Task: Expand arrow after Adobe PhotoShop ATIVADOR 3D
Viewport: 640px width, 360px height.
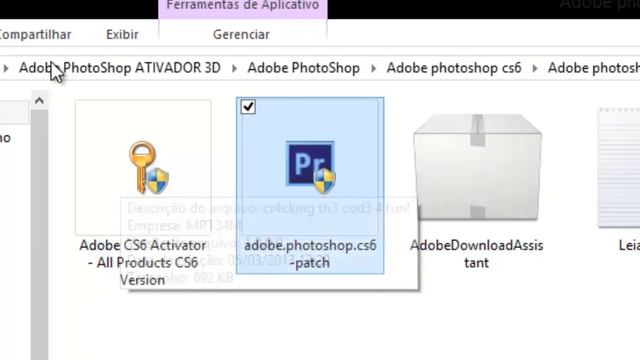Action: [234, 68]
